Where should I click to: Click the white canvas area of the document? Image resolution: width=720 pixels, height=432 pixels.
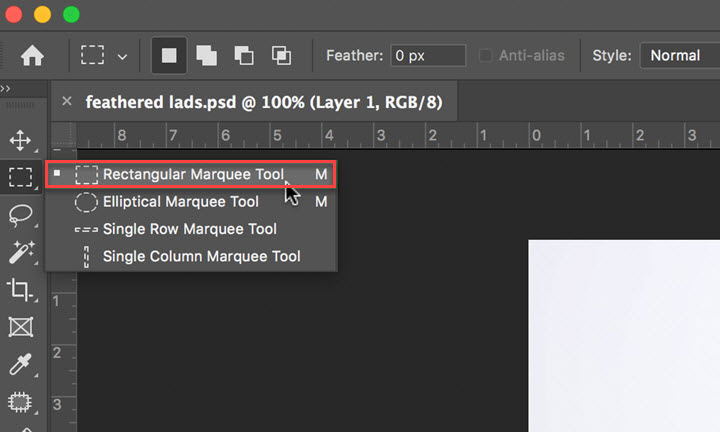tap(624, 336)
